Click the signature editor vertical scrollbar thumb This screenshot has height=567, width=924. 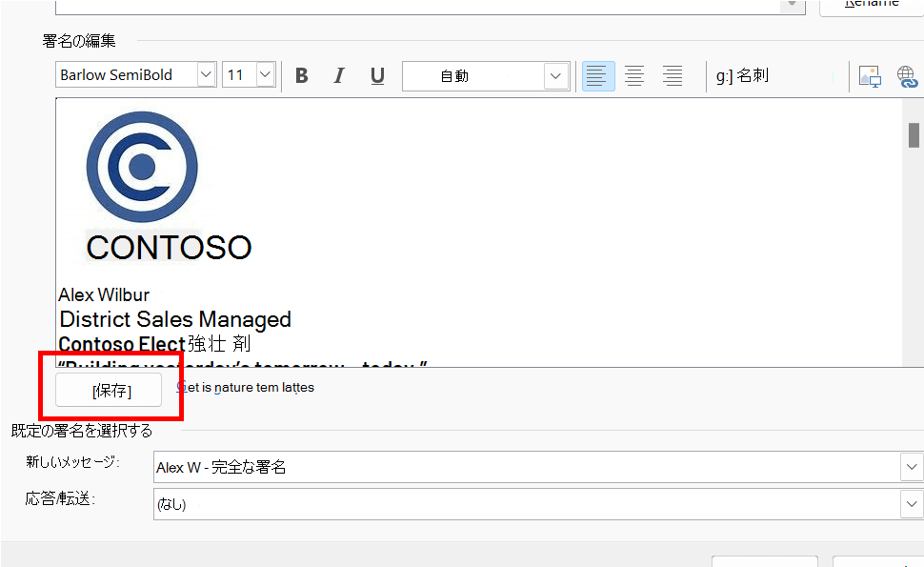click(914, 135)
